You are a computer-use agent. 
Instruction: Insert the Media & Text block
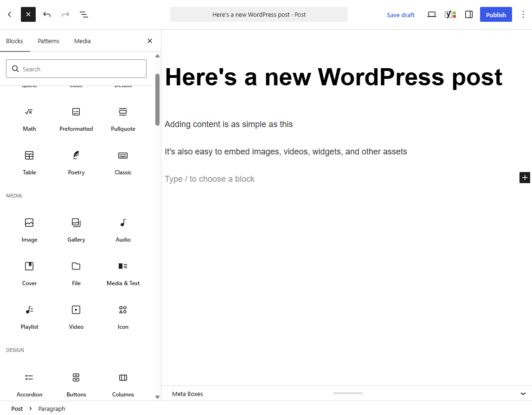tap(123, 274)
